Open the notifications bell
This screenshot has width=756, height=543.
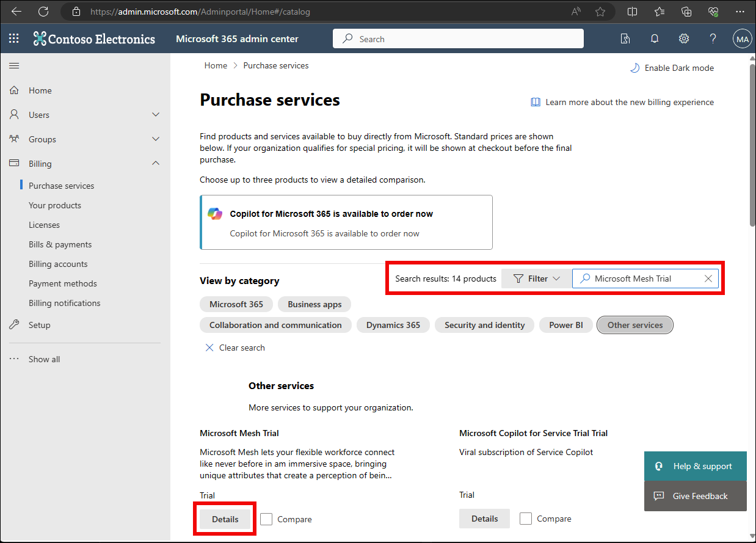point(654,38)
